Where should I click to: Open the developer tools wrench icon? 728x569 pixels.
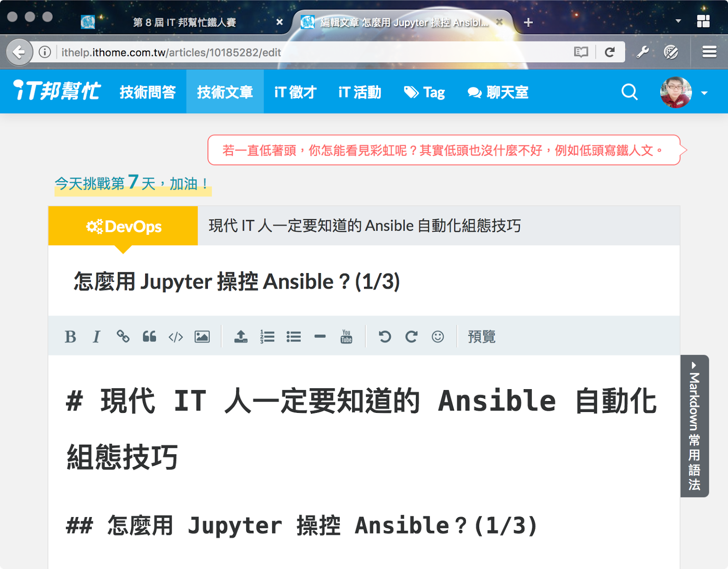642,52
